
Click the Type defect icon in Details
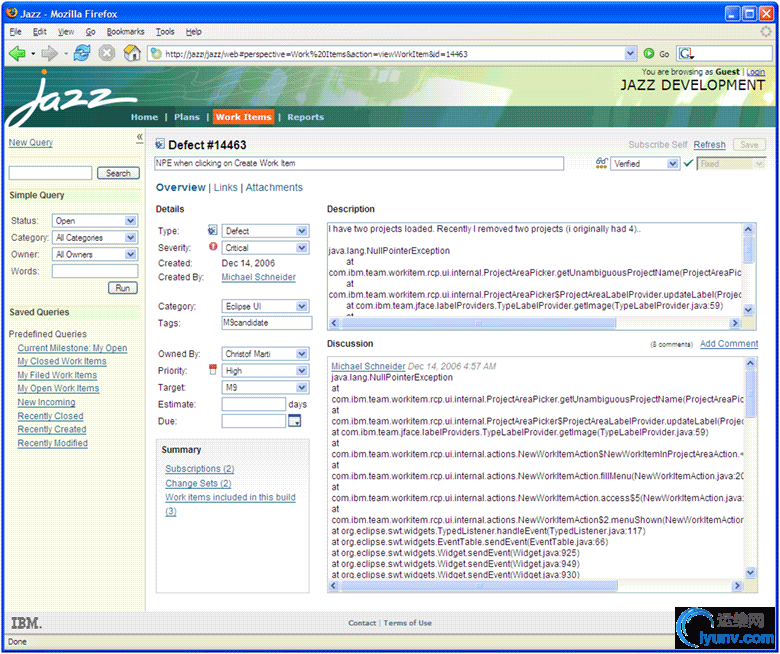[213, 230]
